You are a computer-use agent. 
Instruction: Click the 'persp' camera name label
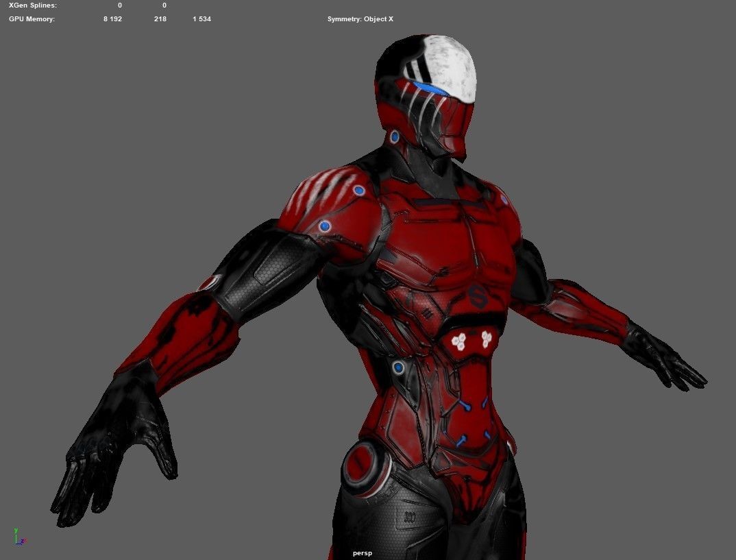click(x=363, y=553)
